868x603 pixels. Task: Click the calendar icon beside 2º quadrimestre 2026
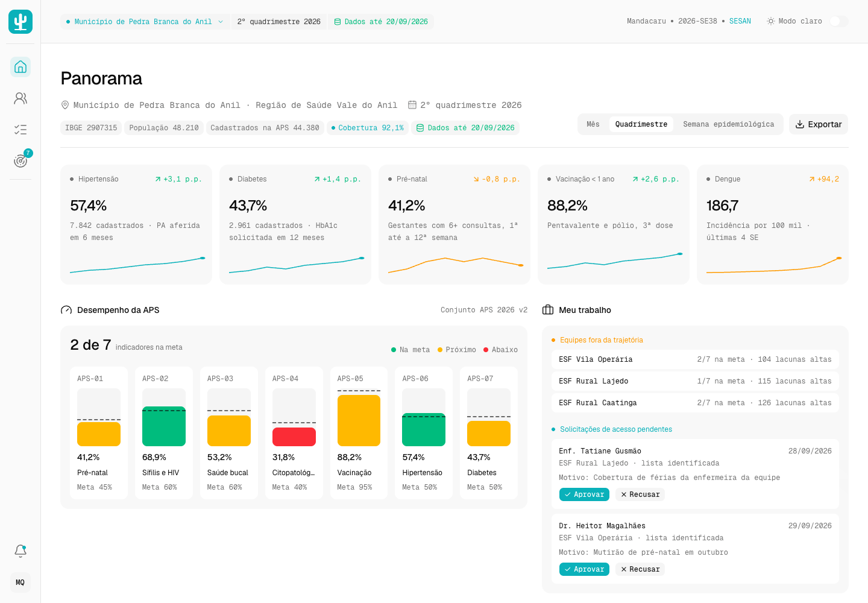point(412,105)
